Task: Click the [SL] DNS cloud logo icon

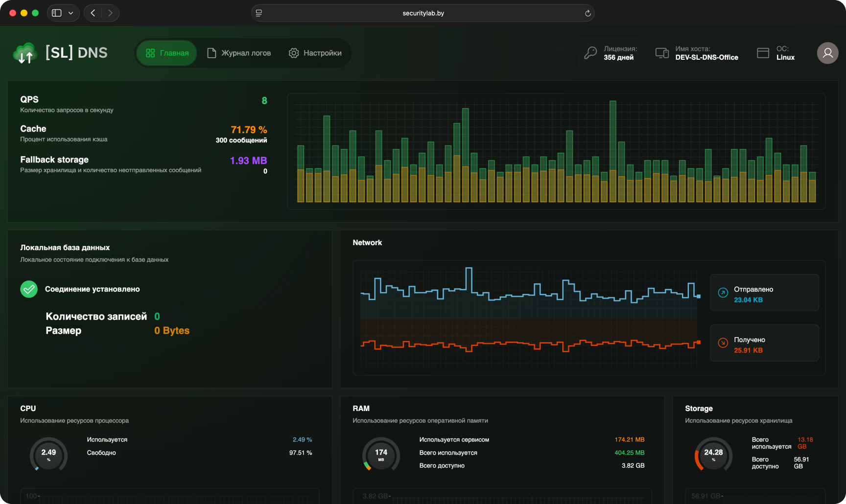Action: 25,53
